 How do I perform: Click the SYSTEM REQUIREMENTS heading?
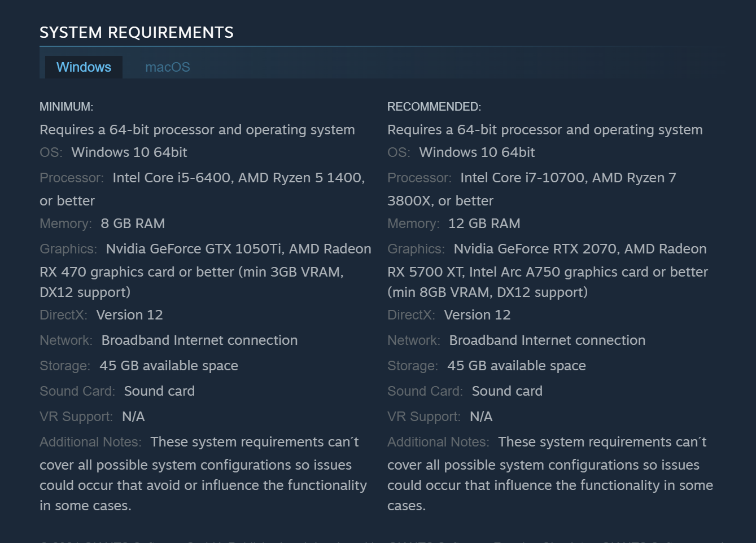[x=137, y=32]
